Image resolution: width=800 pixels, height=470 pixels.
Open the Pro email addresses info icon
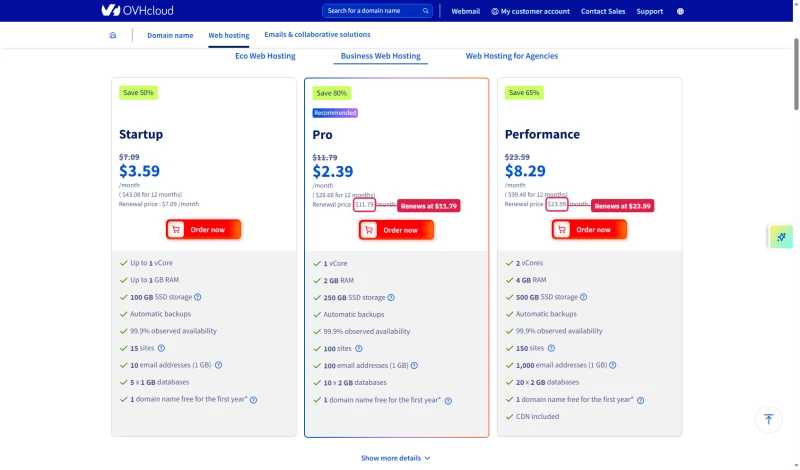(x=414, y=365)
